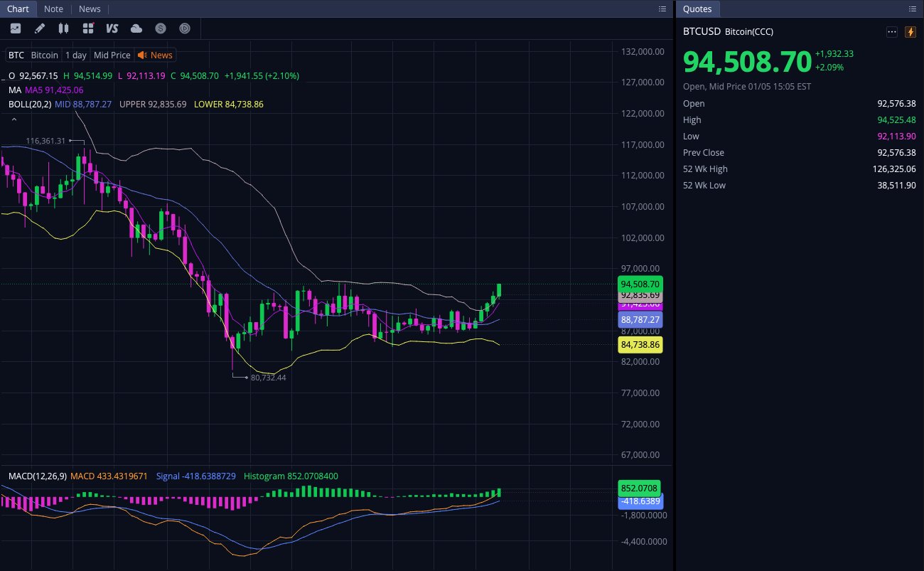Open the 1 day interval dropdown

(76, 55)
